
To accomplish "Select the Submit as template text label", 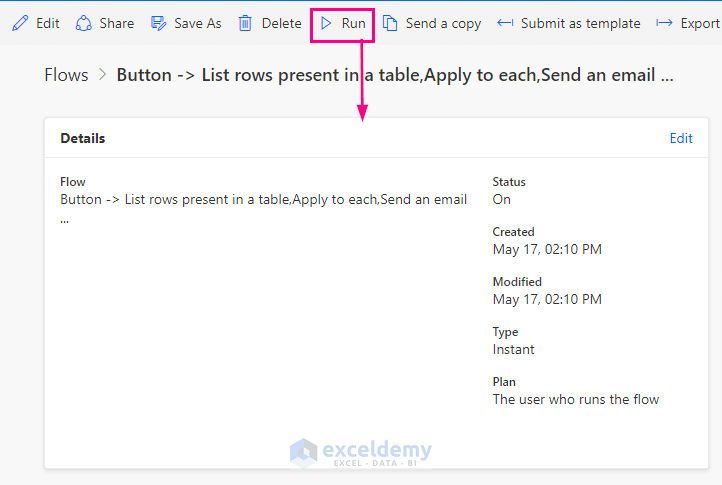I will [x=580, y=23].
